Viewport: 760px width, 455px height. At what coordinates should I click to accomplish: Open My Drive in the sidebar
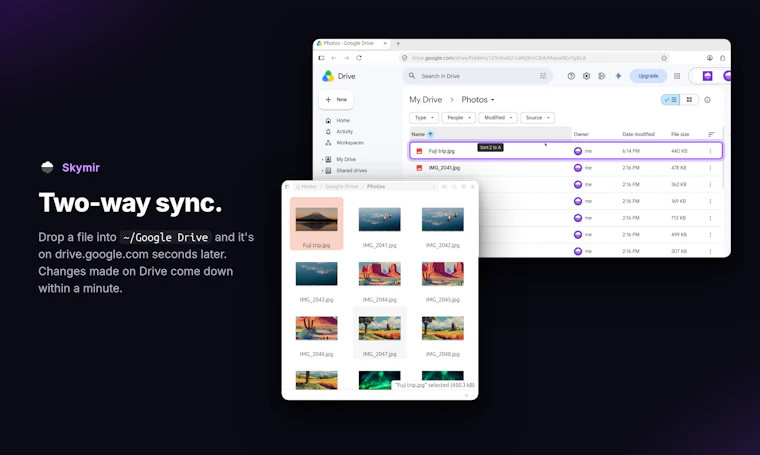(x=346, y=159)
